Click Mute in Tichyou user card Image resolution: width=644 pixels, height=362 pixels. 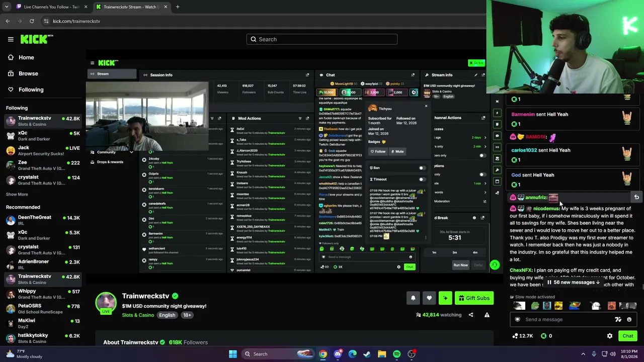[397, 151]
